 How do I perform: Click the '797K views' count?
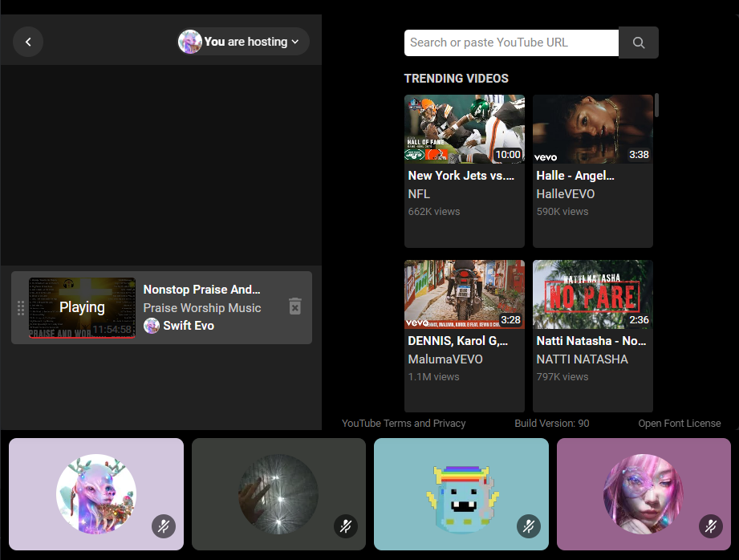[562, 376]
